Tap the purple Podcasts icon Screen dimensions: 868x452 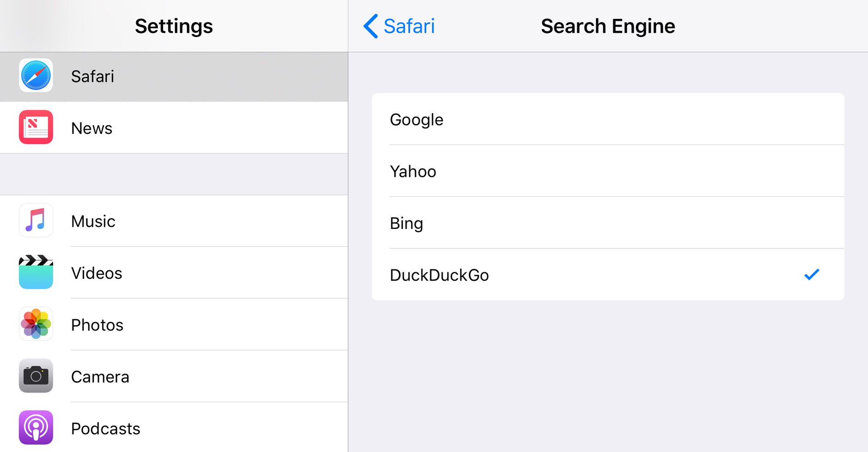tap(36, 428)
